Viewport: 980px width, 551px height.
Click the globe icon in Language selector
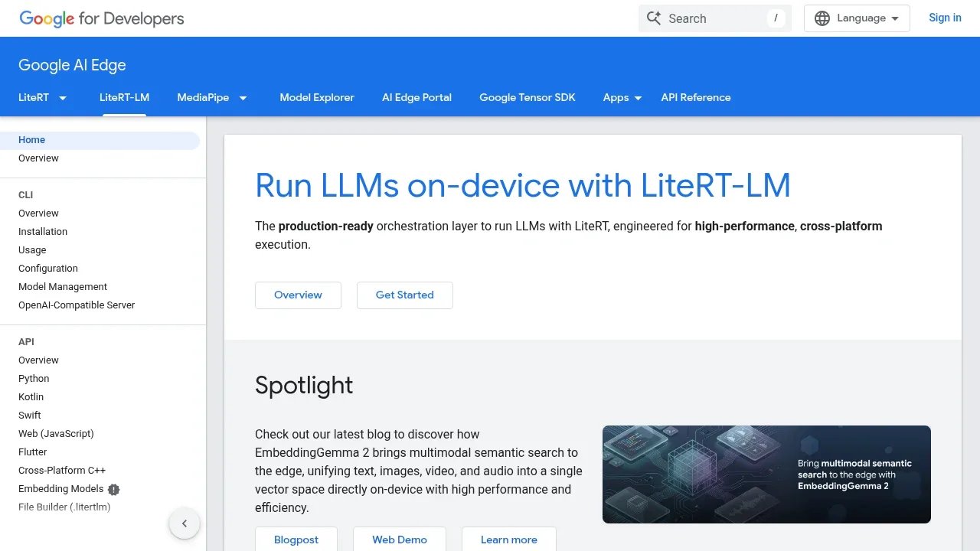(822, 18)
